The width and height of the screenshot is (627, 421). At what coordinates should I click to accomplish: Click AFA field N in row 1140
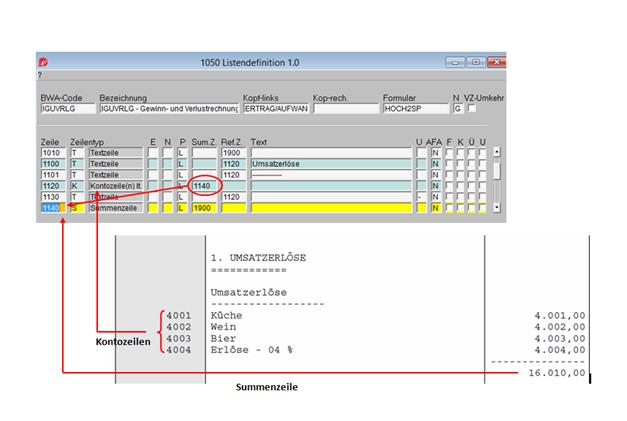pos(436,208)
